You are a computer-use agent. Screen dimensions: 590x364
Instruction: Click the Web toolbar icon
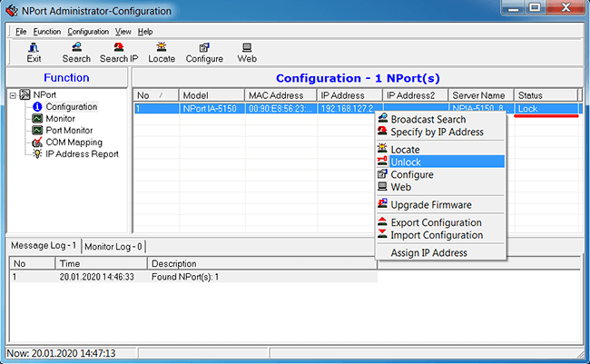[247, 47]
